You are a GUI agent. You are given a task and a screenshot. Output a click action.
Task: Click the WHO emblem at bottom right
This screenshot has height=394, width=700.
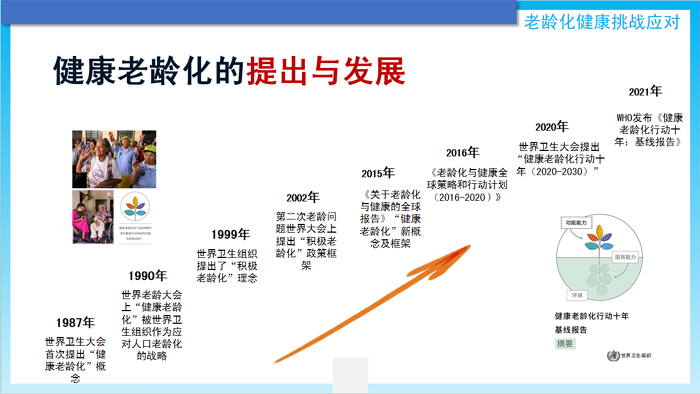[613, 356]
